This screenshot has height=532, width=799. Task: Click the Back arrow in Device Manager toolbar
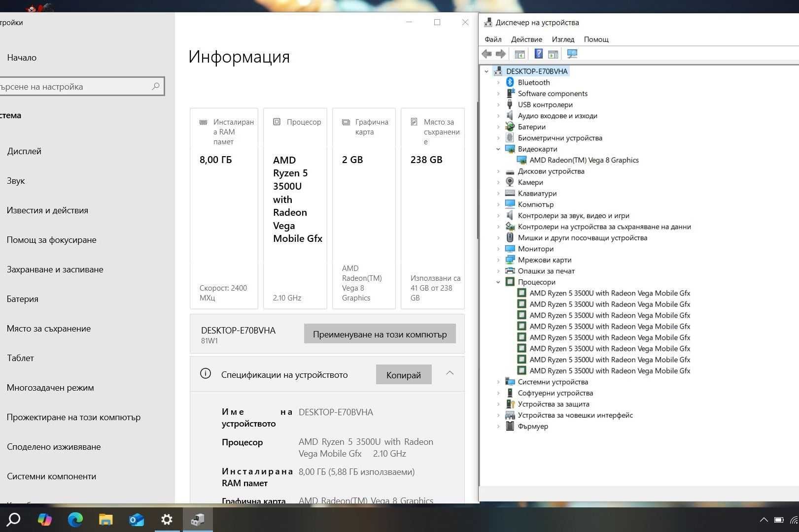[486, 54]
